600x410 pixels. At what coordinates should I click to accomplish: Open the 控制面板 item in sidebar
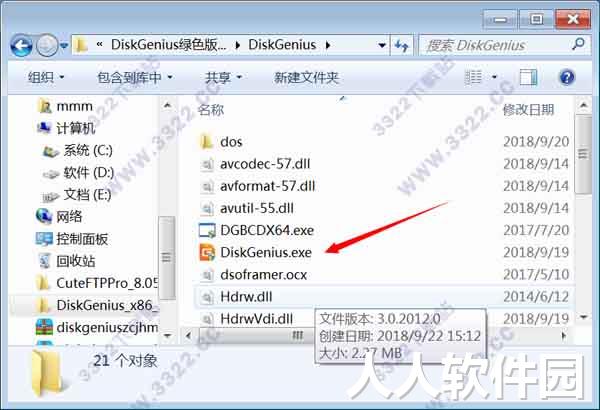pyautogui.click(x=72, y=239)
